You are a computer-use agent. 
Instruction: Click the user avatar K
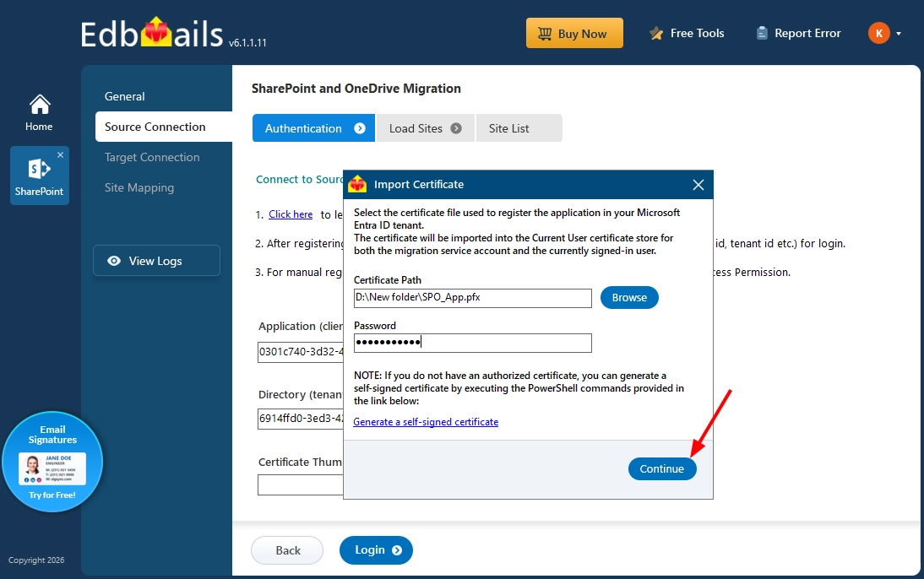[878, 33]
